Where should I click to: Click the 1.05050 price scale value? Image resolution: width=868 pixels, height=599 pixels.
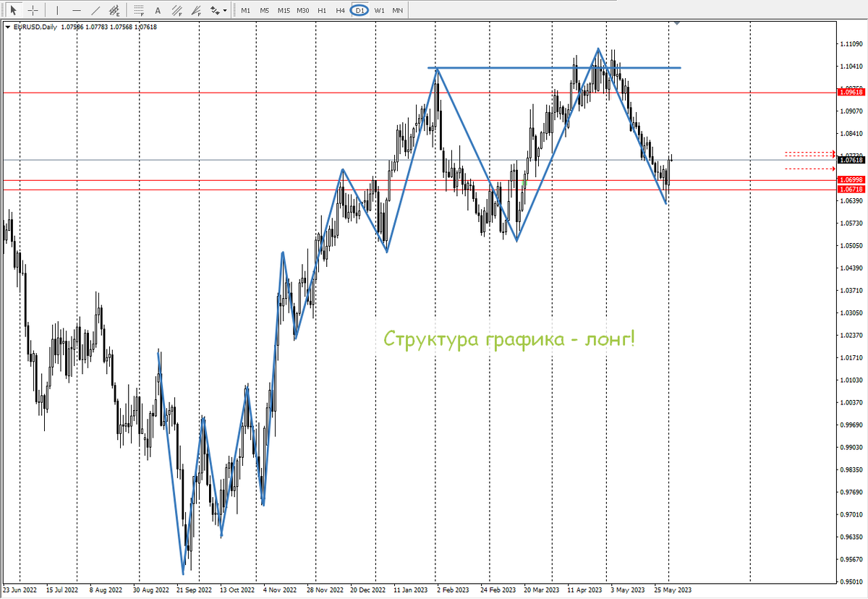coord(850,245)
